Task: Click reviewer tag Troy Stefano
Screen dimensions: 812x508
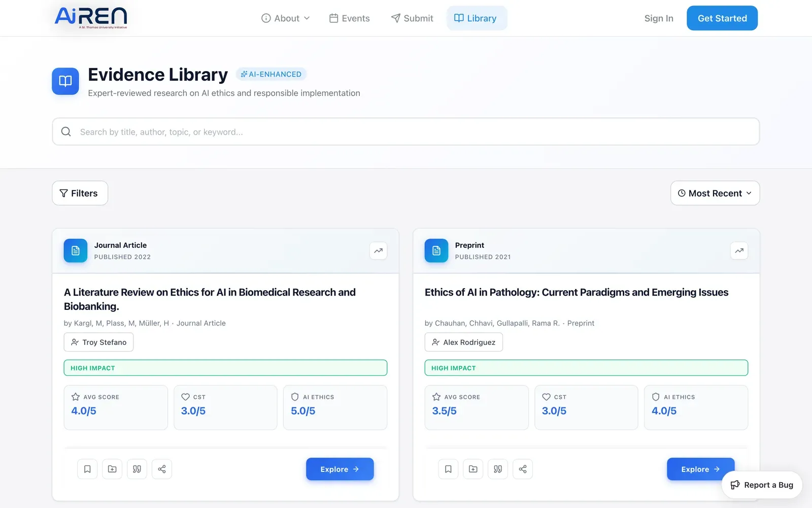Action: point(99,342)
